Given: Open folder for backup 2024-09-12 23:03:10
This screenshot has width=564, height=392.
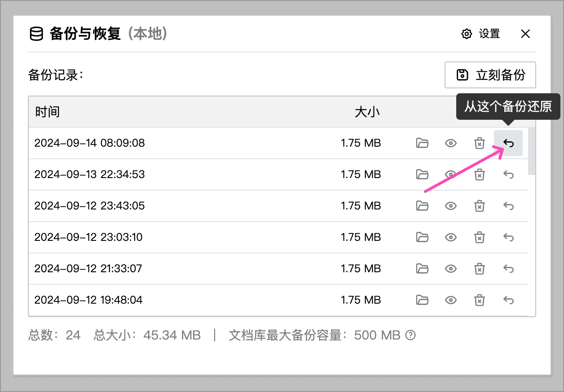Looking at the screenshot, I should pyautogui.click(x=422, y=237).
